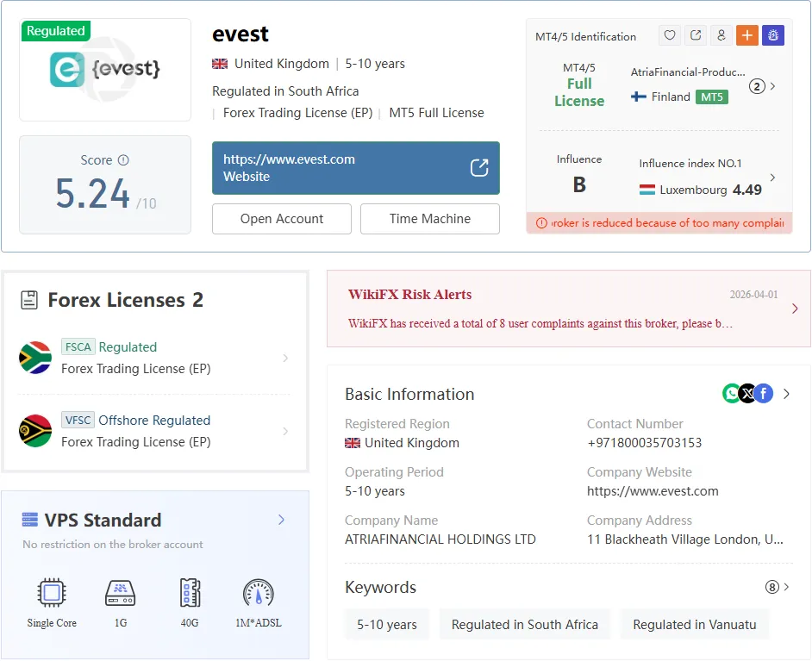This screenshot has height=661, width=812.
Task: Click the Single Core CPU icon
Action: click(52, 592)
